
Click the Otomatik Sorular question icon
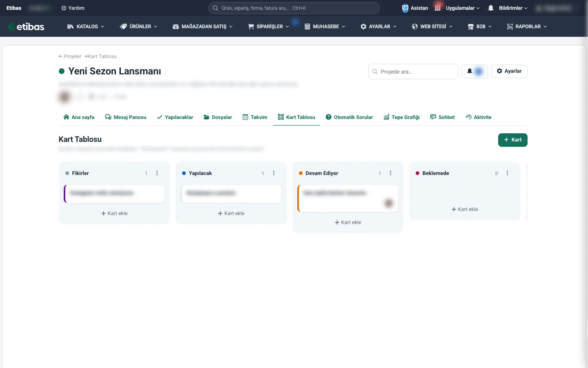[x=328, y=117]
